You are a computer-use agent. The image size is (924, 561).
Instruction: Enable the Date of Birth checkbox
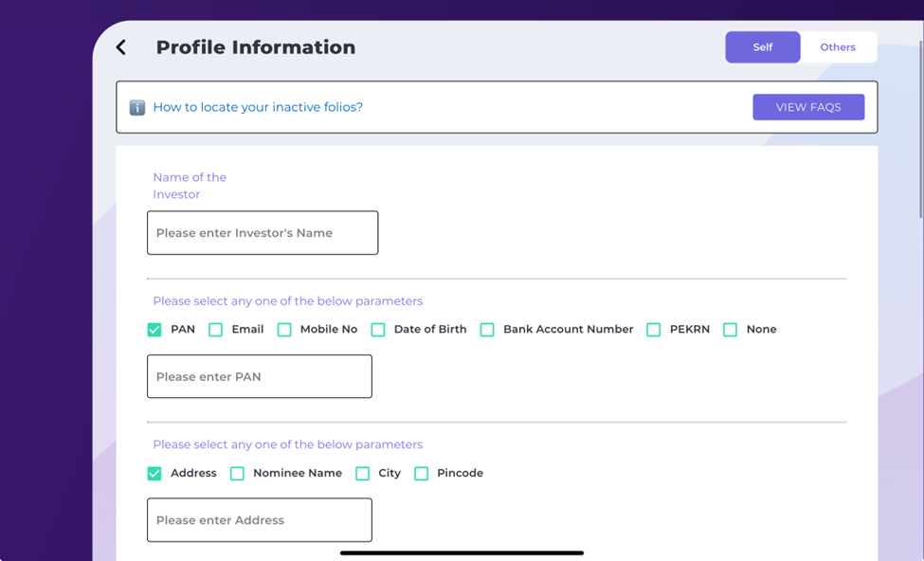point(378,330)
